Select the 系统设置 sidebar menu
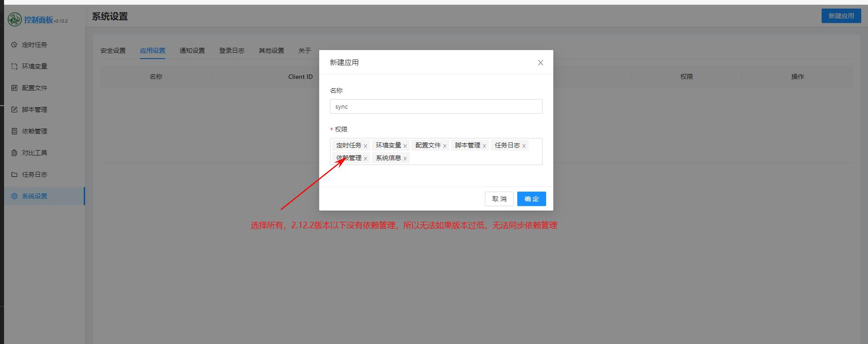Image resolution: width=868 pixels, height=344 pixels. (x=45, y=196)
